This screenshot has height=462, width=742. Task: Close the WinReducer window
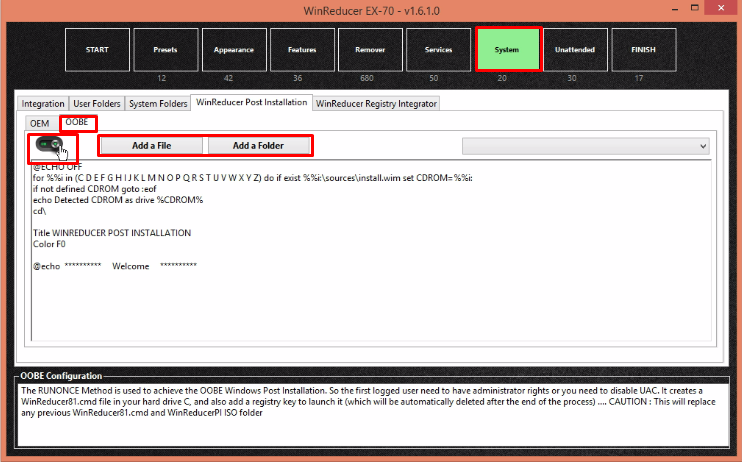click(721, 8)
